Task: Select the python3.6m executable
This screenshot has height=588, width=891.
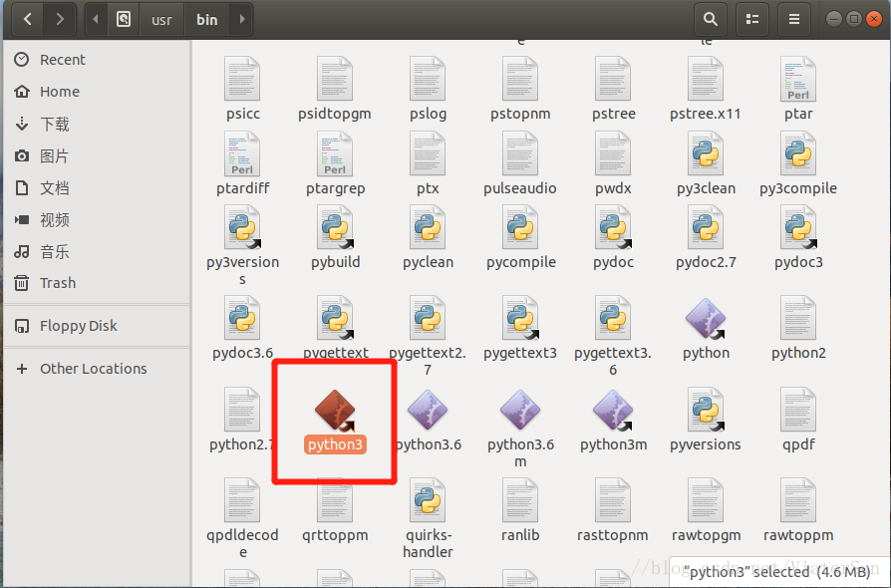Action: pos(520,429)
